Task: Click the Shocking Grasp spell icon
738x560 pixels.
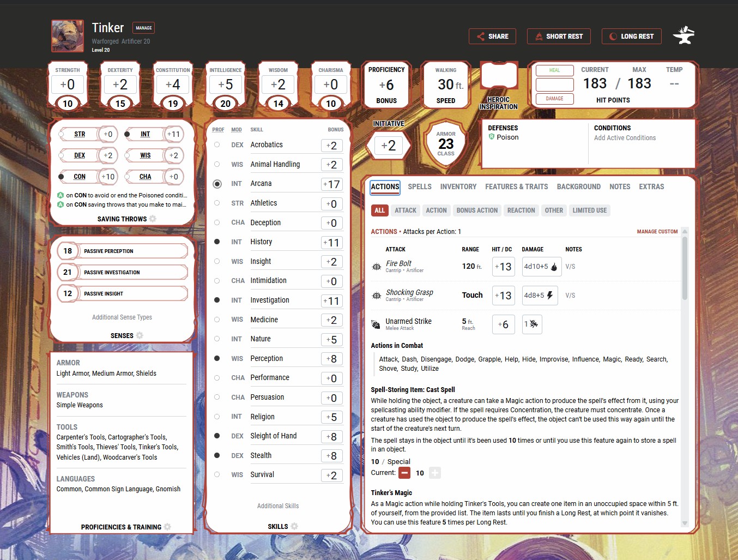Action: coord(376,296)
